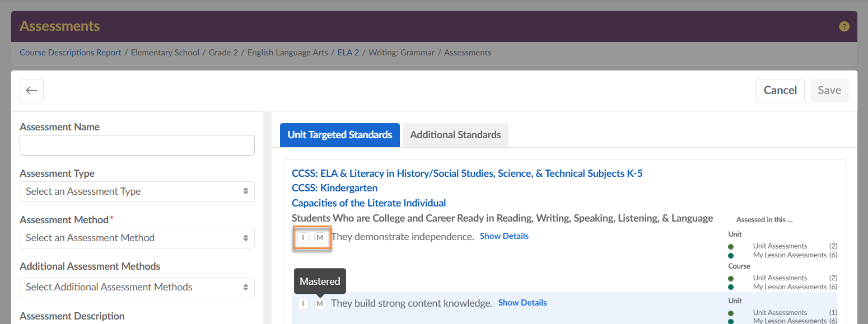This screenshot has height=324, width=868.
Task: Open the help question mark icon
Action: (844, 26)
